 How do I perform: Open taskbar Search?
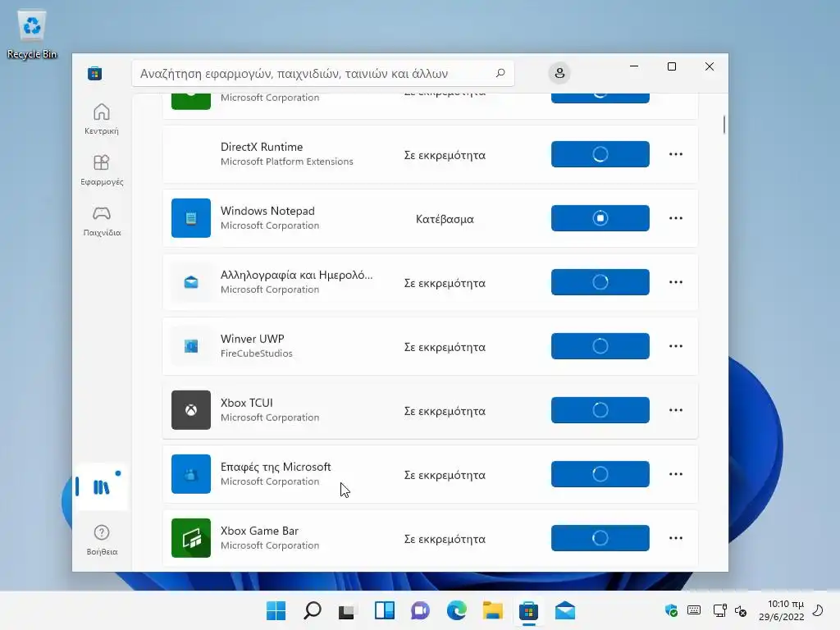click(x=313, y=610)
